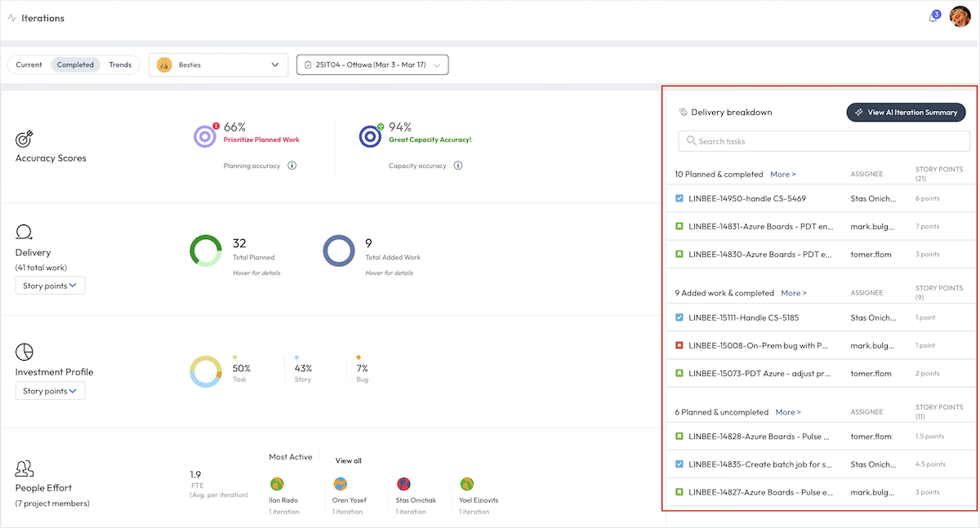Screen dimensions: 980x528
Task: Click task icon for LINBEE-14950
Action: (x=679, y=198)
